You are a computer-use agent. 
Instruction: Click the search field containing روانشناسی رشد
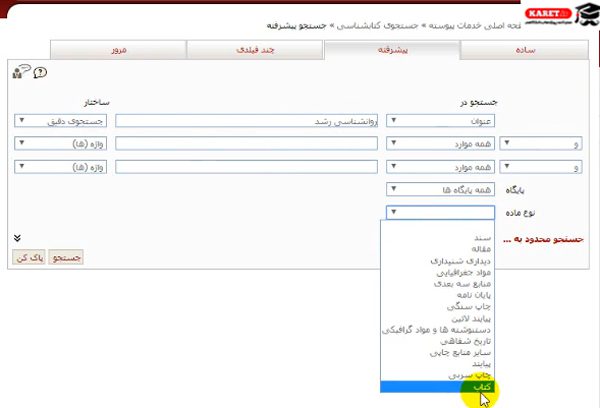(x=246, y=121)
